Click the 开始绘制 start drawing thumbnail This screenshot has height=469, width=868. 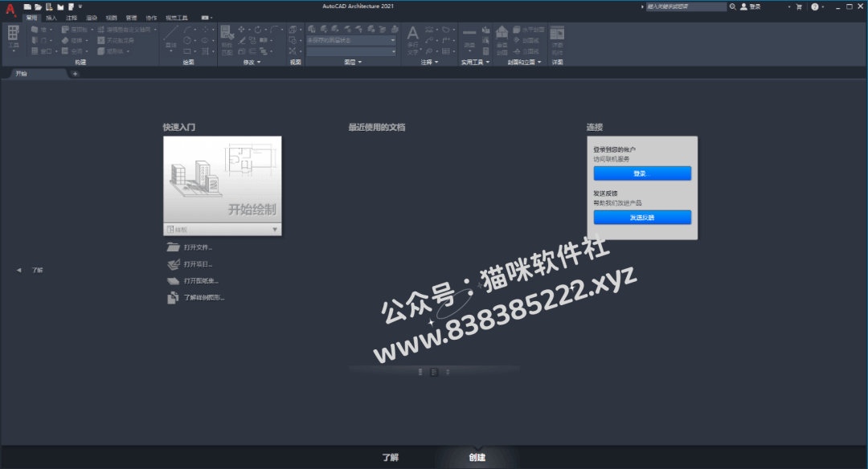(223, 179)
